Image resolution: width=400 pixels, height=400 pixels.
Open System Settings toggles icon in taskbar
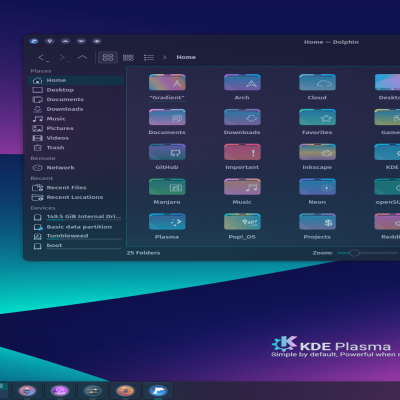coord(92,391)
